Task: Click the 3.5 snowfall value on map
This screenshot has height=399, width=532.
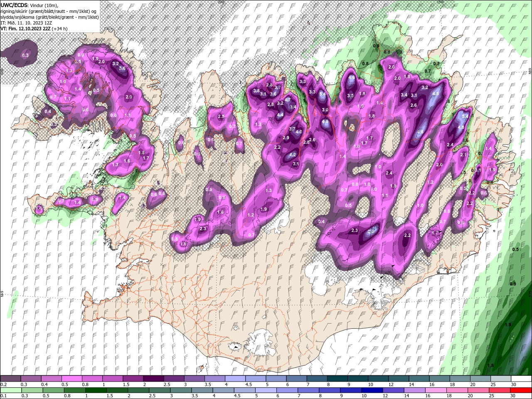Action: (350, 96)
